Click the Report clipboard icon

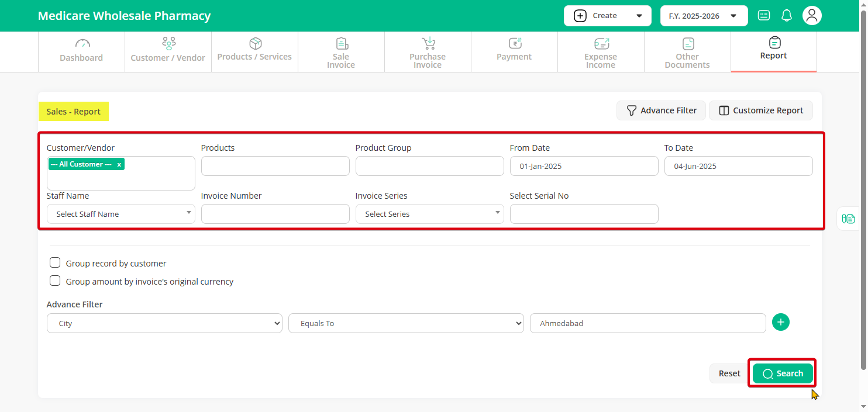774,43
